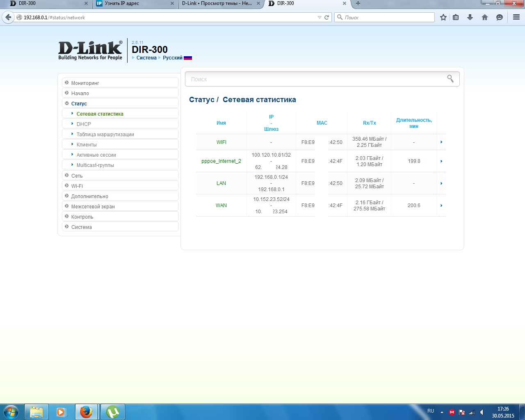Viewport: 525px width, 420px height.
Task: Open the Клиенты menu item
Action: pyautogui.click(x=121, y=144)
